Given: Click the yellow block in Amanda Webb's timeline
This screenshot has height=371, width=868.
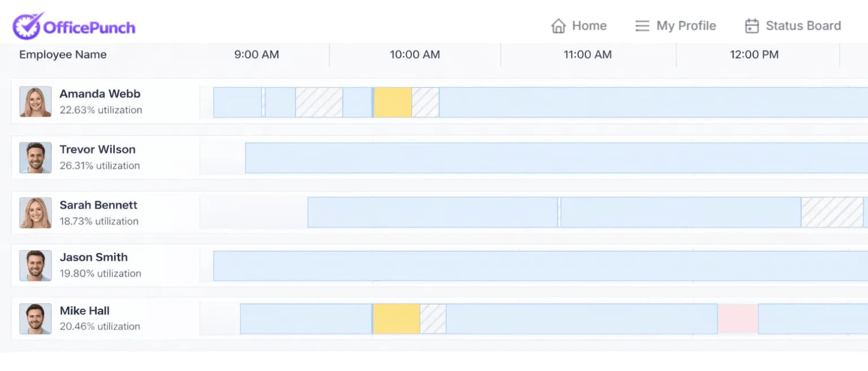Looking at the screenshot, I should pyautogui.click(x=393, y=103).
